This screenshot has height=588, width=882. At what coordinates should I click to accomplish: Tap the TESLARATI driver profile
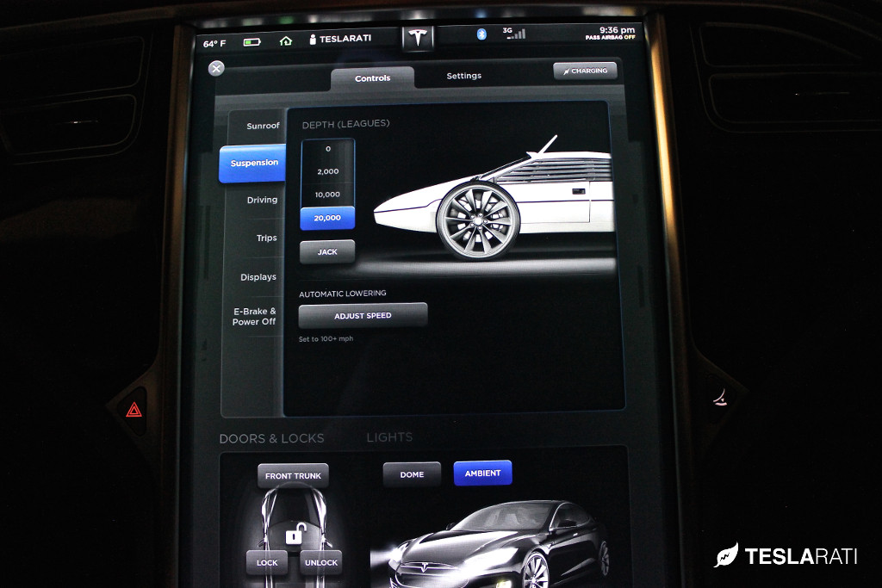[x=340, y=39]
